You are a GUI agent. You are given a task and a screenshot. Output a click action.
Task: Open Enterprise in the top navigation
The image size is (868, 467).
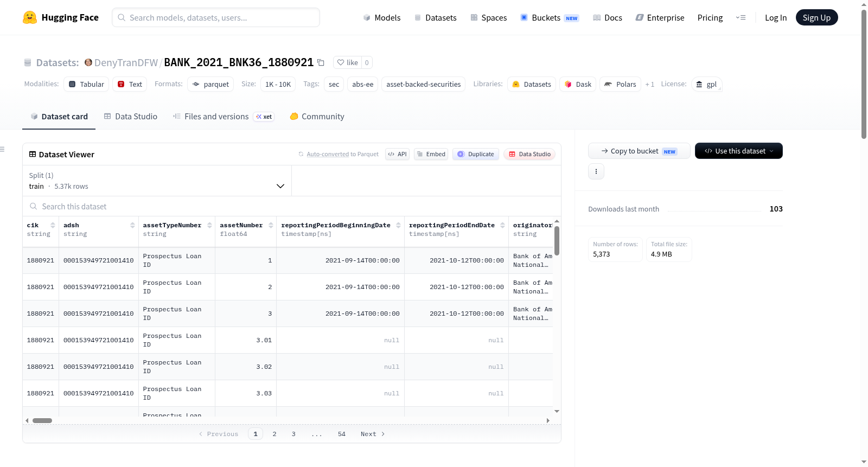click(x=660, y=17)
